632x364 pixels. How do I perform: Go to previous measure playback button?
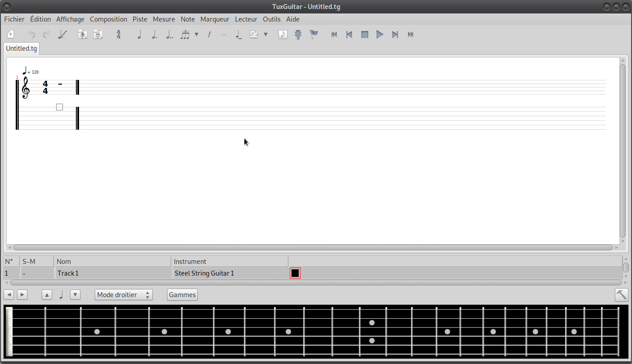point(349,35)
